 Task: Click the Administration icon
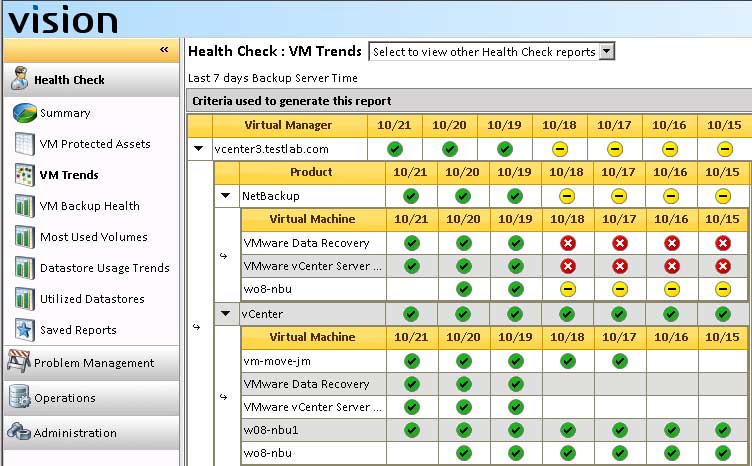pyautogui.click(x=19, y=431)
